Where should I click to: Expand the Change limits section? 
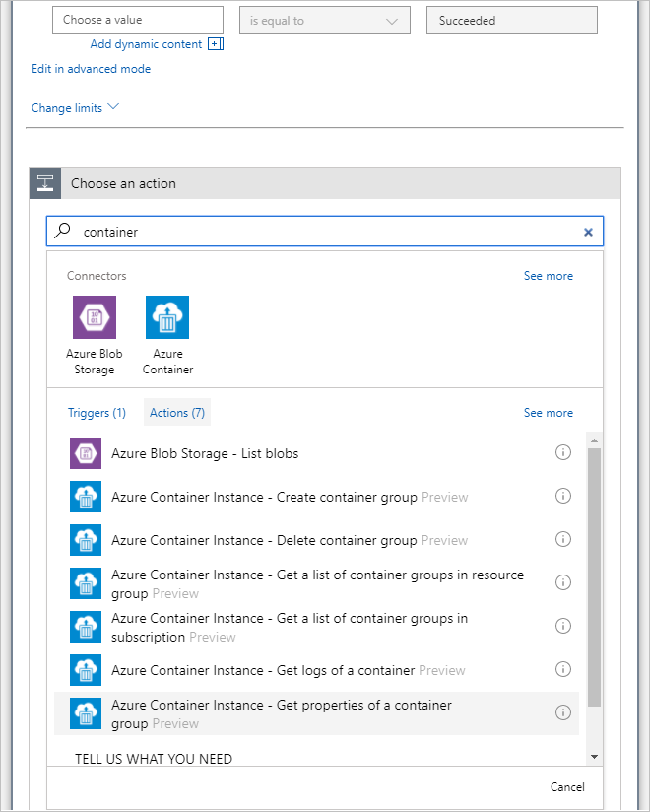click(75, 108)
